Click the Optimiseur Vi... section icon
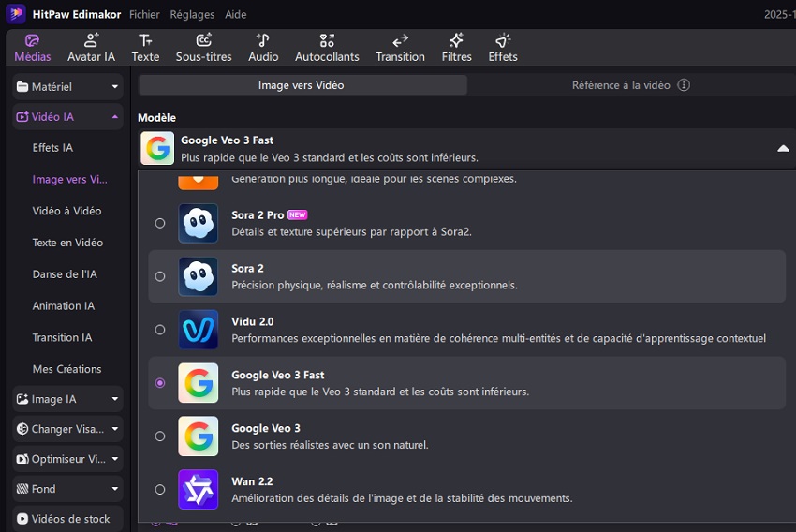 point(22,459)
